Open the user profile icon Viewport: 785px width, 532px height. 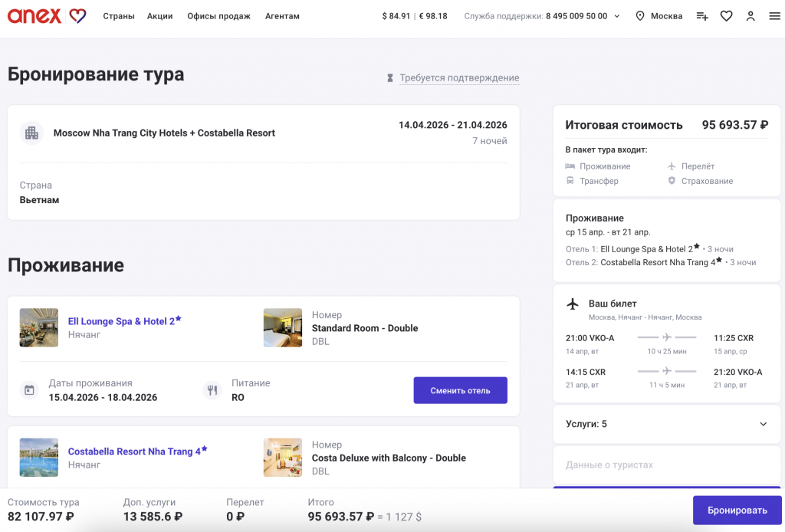751,16
